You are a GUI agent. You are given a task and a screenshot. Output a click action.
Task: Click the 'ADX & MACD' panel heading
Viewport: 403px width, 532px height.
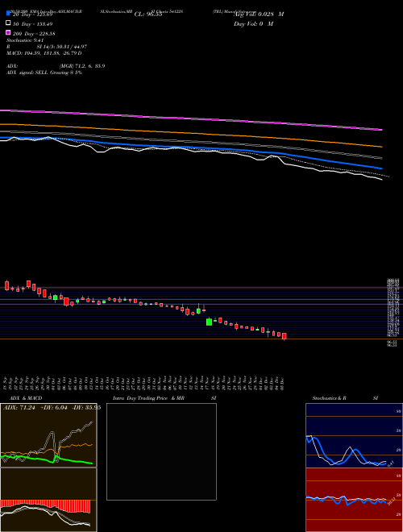(26, 398)
